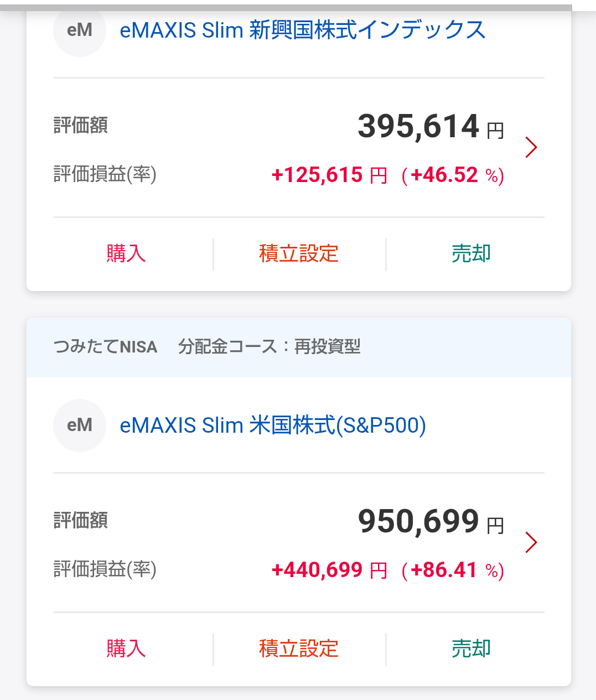Select the 950,699 円 valuation amount
The width and height of the screenshot is (596, 700).
[431, 522]
